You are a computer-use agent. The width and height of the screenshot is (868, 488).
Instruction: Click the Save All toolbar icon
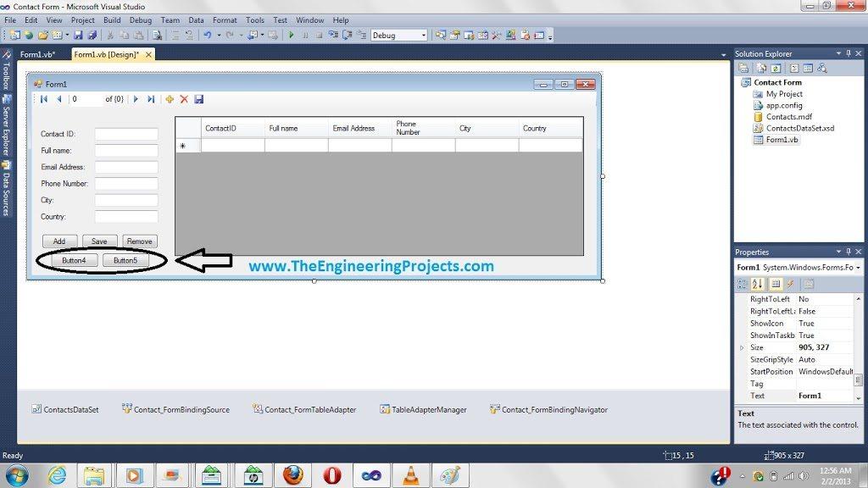(92, 35)
